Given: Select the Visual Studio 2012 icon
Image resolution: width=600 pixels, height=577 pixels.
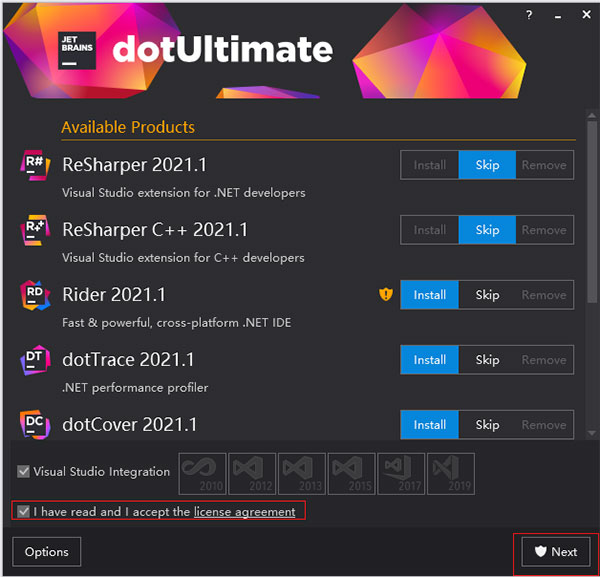Looking at the screenshot, I should [252, 474].
